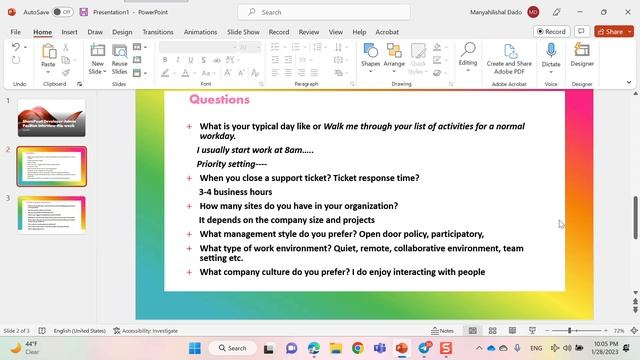
Task: Click the New Slide icon
Action: [98, 51]
